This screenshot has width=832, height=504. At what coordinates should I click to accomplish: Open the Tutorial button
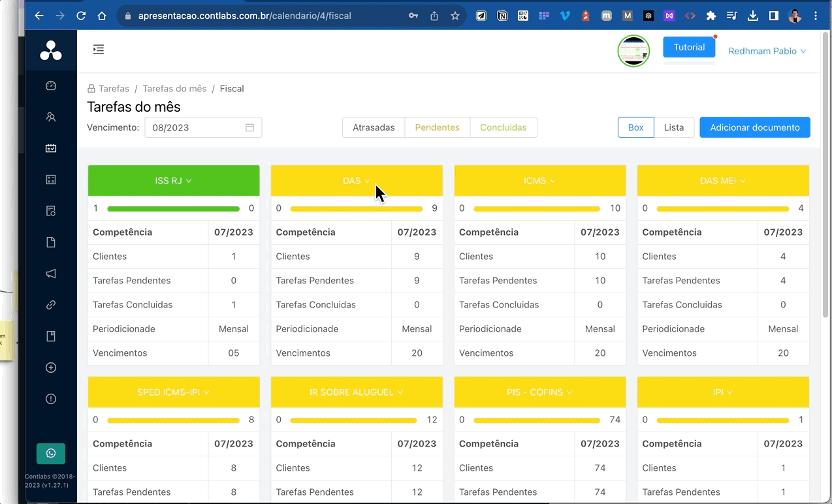tap(689, 47)
